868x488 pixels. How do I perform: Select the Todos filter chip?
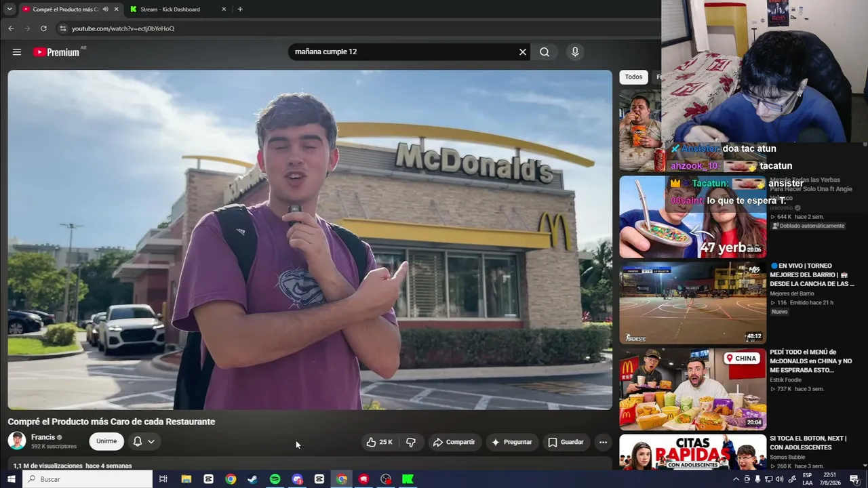(x=633, y=77)
